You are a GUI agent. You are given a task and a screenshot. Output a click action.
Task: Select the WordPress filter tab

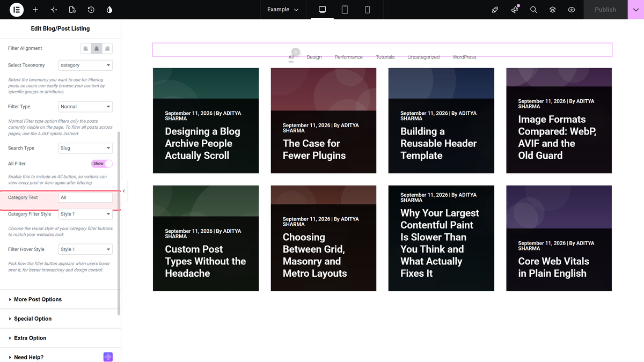[464, 57]
